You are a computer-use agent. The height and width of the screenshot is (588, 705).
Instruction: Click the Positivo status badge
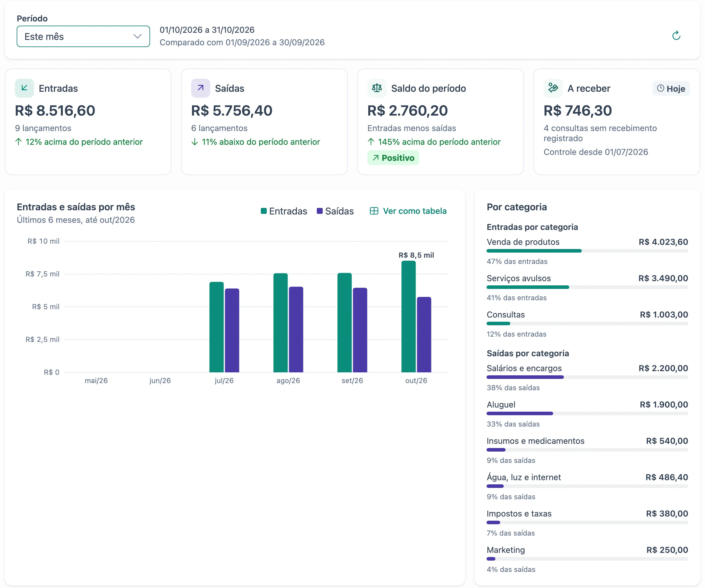pos(393,158)
